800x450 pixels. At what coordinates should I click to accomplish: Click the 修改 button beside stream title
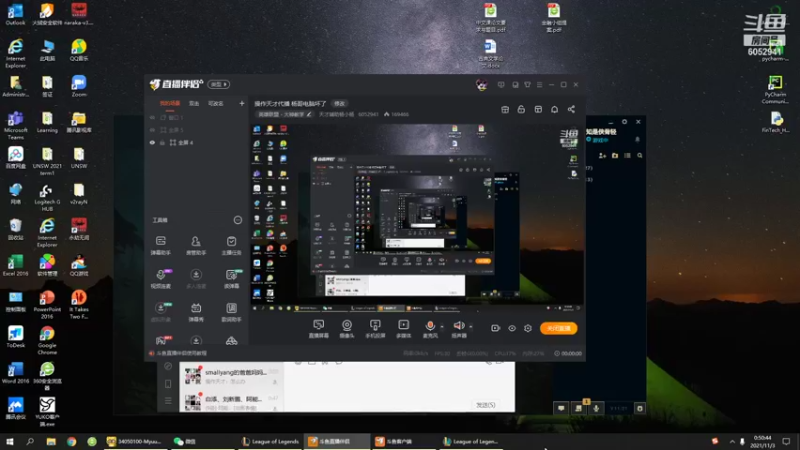[339, 104]
